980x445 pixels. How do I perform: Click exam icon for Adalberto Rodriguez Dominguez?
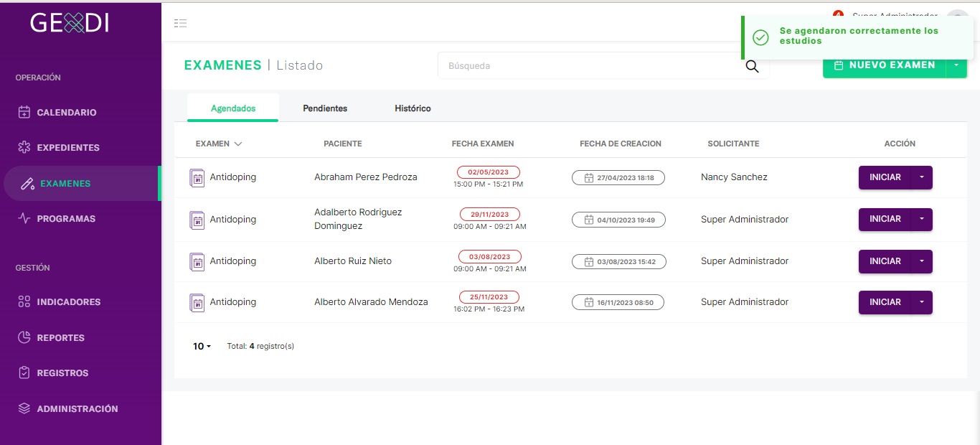click(x=197, y=220)
